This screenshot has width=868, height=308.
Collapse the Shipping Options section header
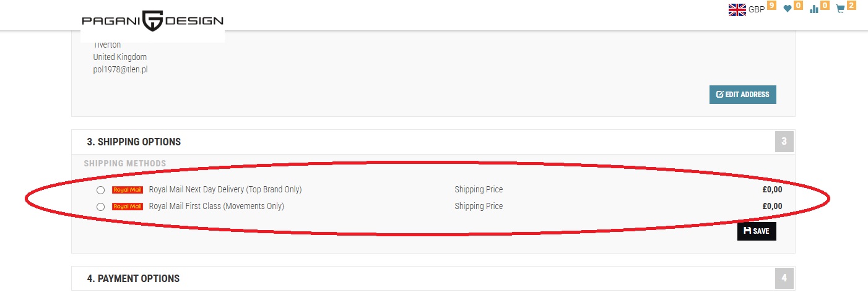coord(134,142)
